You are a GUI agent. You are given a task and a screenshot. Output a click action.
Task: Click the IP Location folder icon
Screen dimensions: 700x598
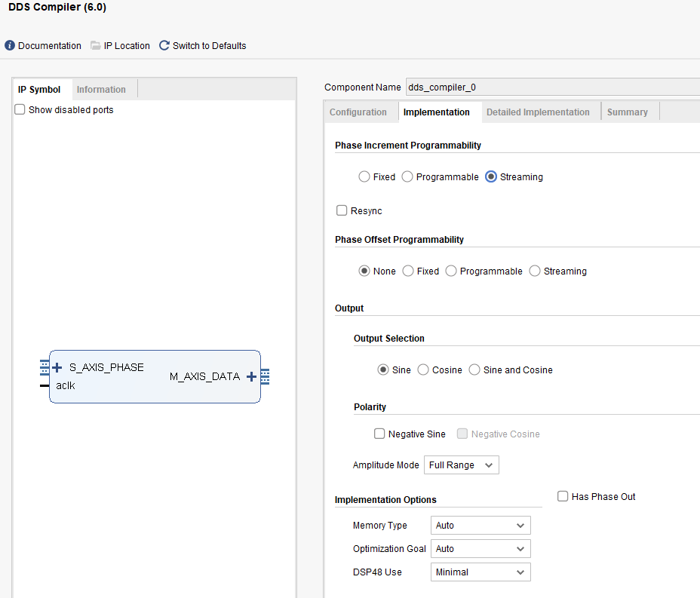(96, 46)
